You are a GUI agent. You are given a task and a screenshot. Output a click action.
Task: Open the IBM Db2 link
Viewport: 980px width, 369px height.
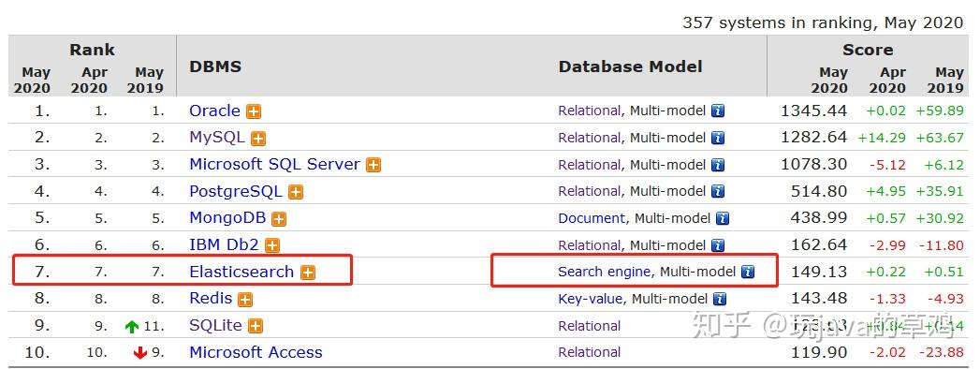(224, 244)
